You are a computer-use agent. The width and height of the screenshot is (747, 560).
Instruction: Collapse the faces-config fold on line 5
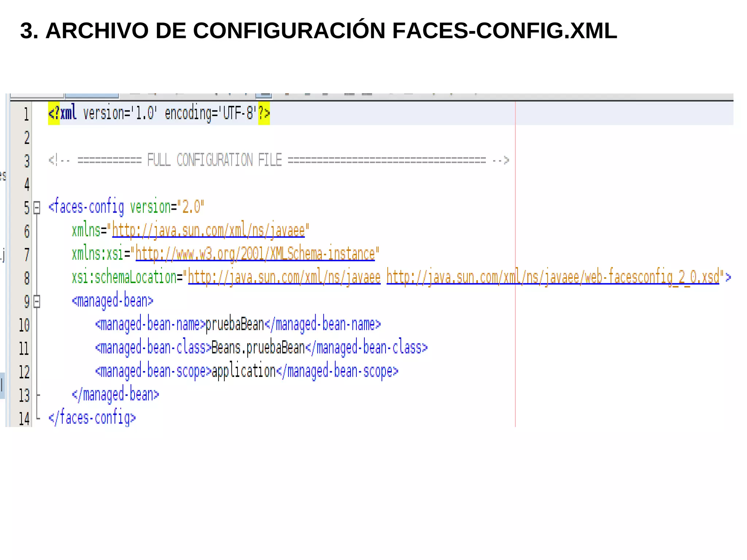tap(37, 208)
